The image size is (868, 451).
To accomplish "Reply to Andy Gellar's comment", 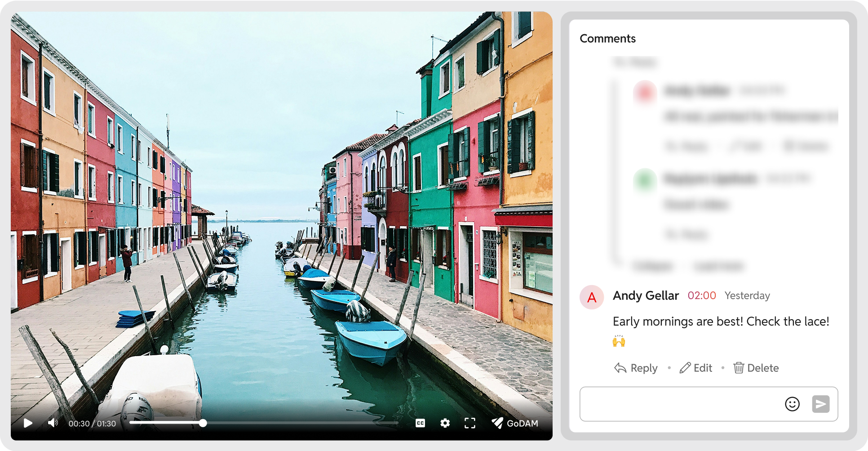I will (x=636, y=368).
